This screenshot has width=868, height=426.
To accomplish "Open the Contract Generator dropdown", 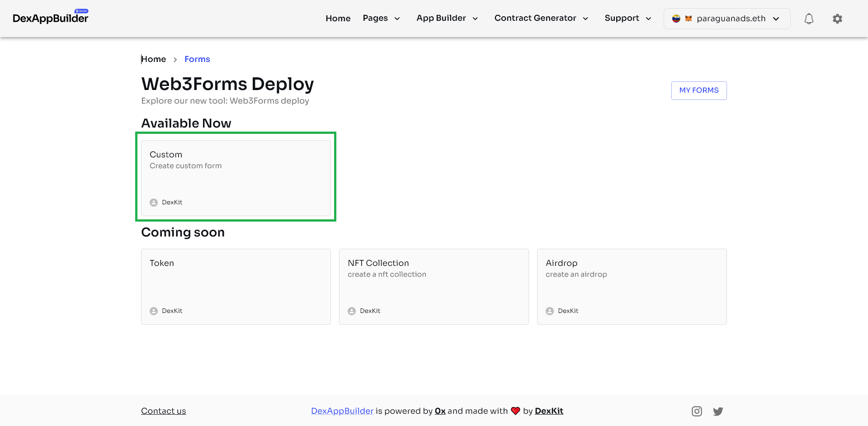I will (541, 18).
